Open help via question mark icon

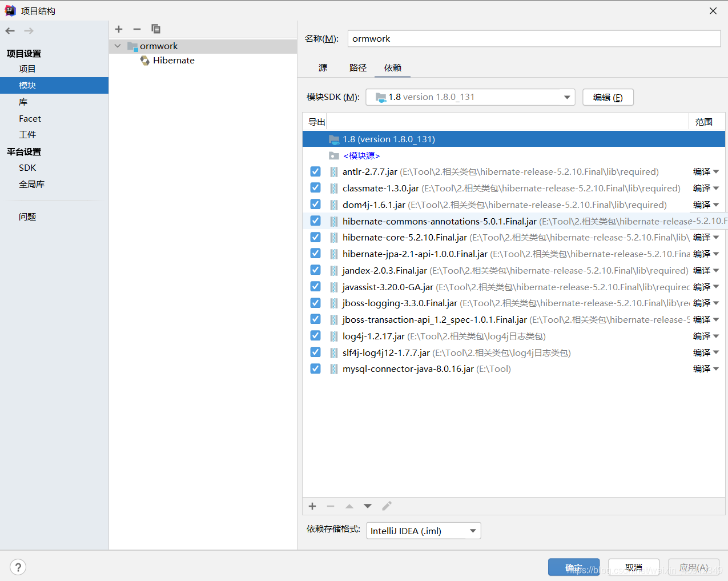point(18,567)
